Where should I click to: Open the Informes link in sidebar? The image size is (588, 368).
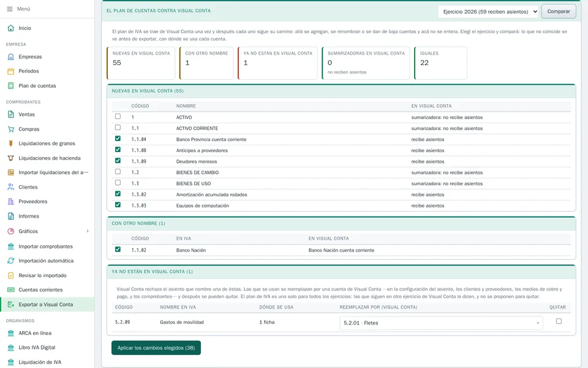(47, 217)
